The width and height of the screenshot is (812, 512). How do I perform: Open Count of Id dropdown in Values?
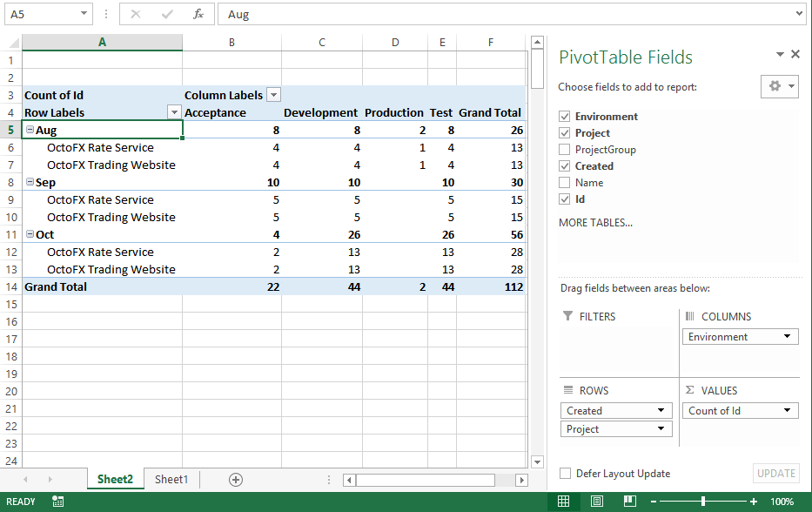click(787, 410)
